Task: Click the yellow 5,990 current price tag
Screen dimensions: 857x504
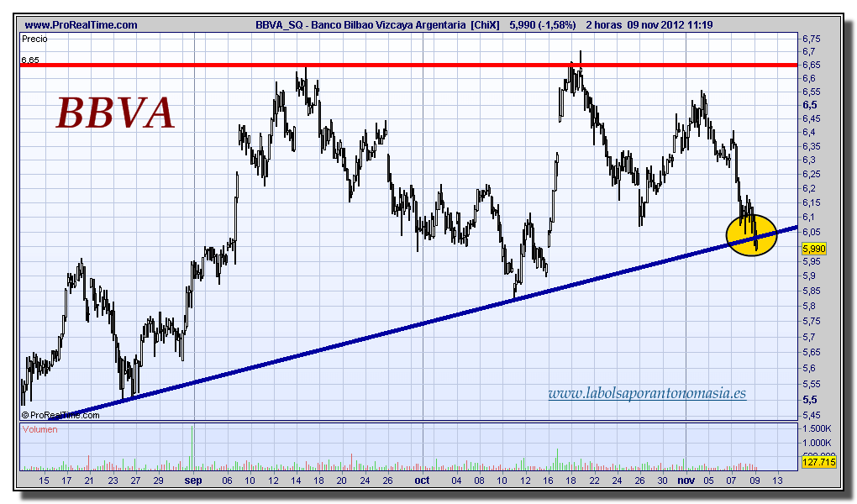Action: click(814, 249)
